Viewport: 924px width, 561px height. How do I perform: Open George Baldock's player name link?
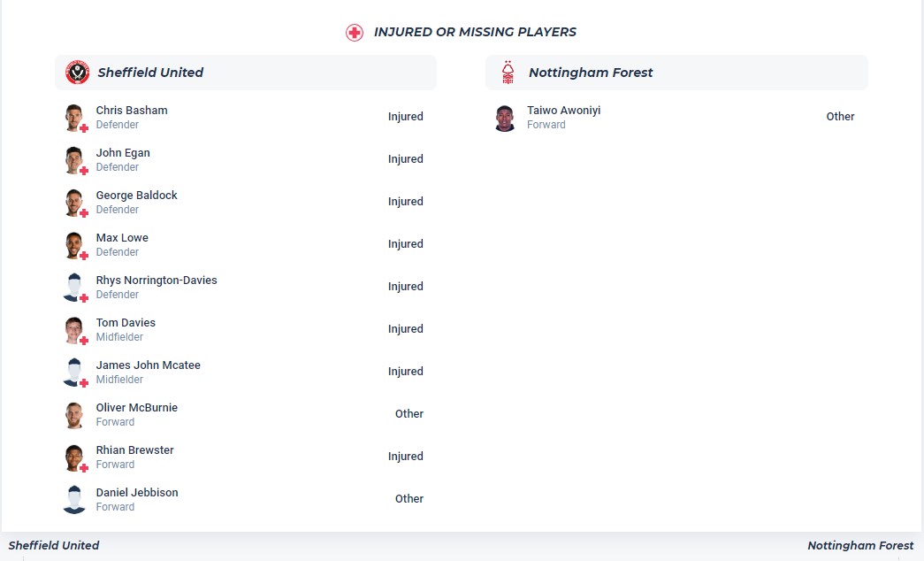tap(137, 196)
